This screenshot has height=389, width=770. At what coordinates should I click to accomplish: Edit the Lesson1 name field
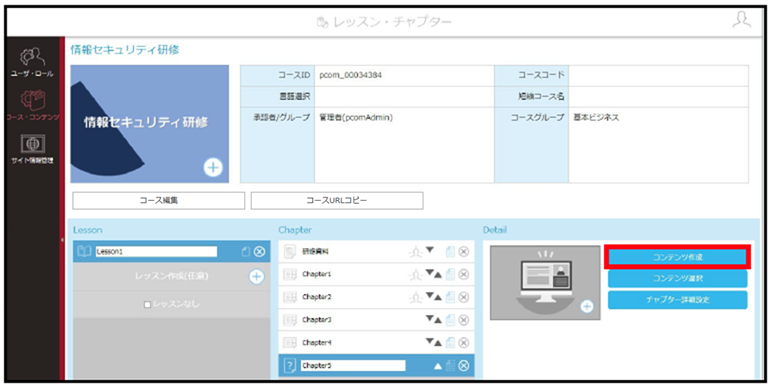[x=156, y=252]
